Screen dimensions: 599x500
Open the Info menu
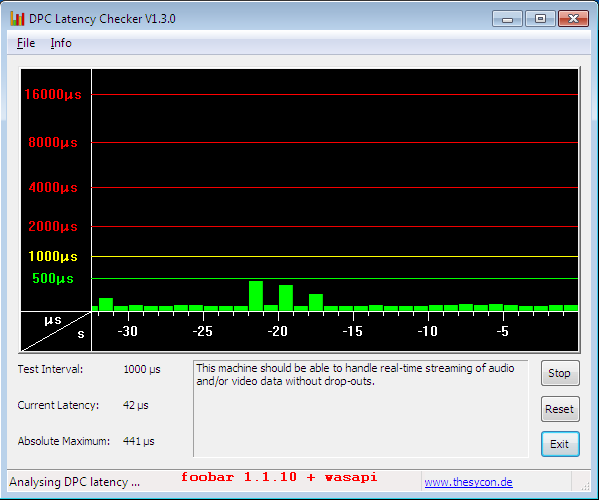[x=61, y=43]
